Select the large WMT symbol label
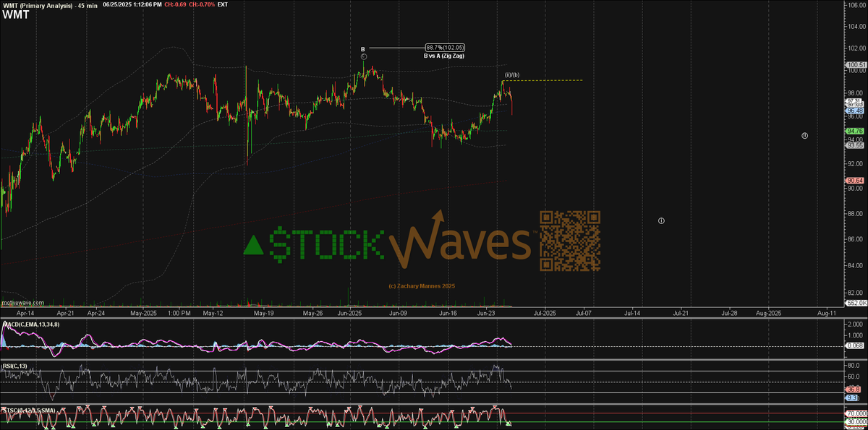This screenshot has height=430, width=868. point(15,14)
